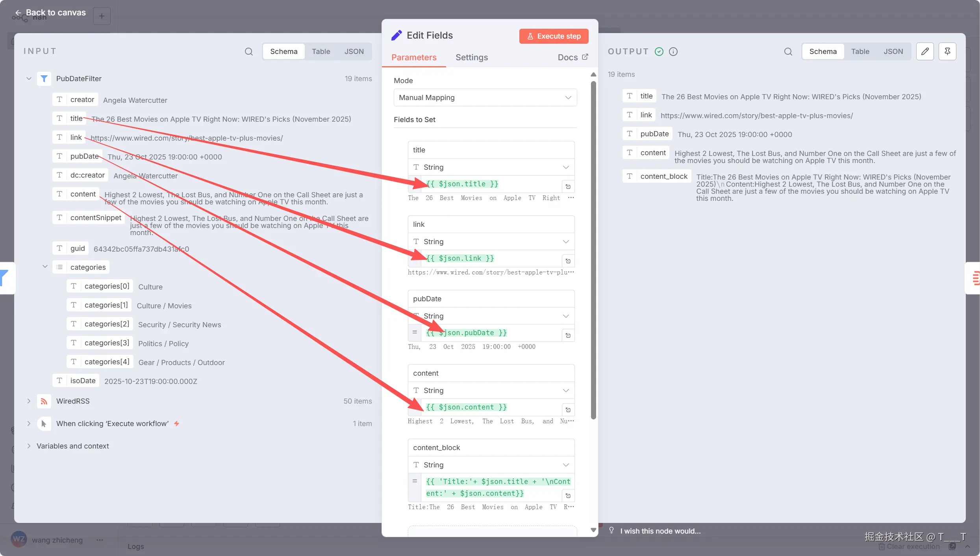Click the output edit pencil icon
This screenshot has height=556, width=980.
point(924,52)
